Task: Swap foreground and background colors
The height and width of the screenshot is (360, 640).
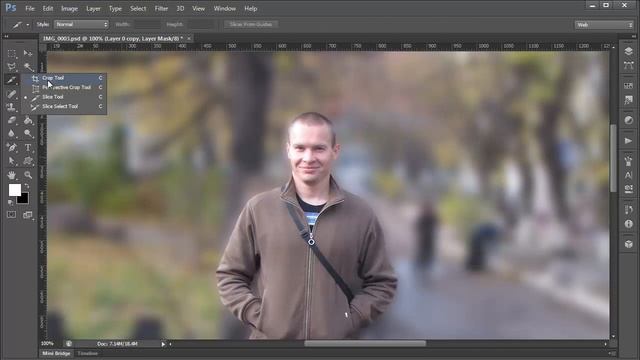Action: pyautogui.click(x=27, y=187)
